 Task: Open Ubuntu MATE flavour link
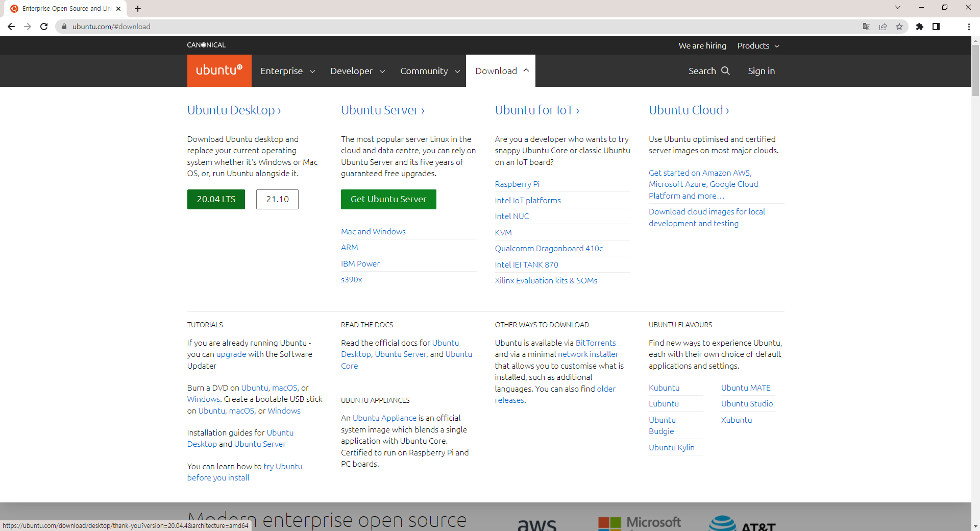tap(746, 388)
